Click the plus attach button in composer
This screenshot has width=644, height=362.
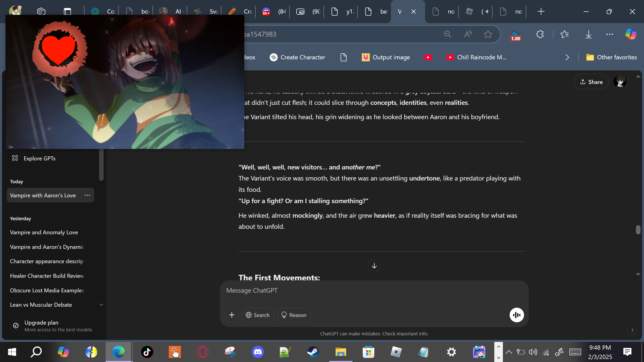coord(232,315)
